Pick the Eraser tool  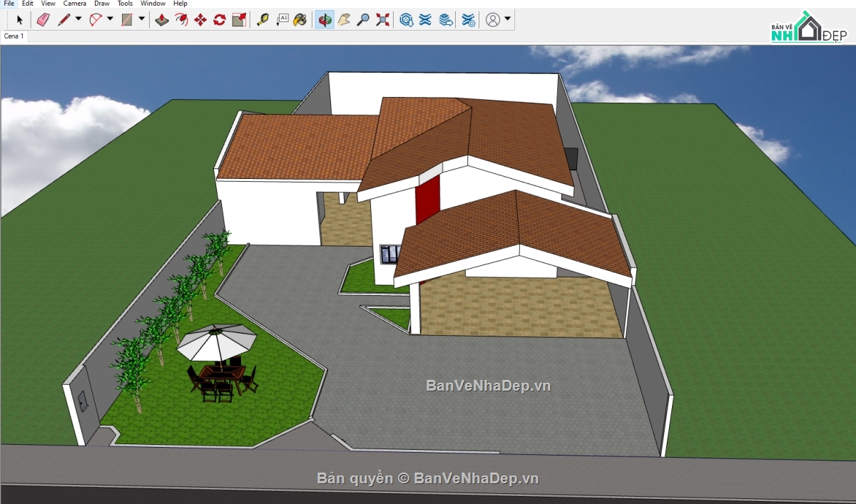43,20
